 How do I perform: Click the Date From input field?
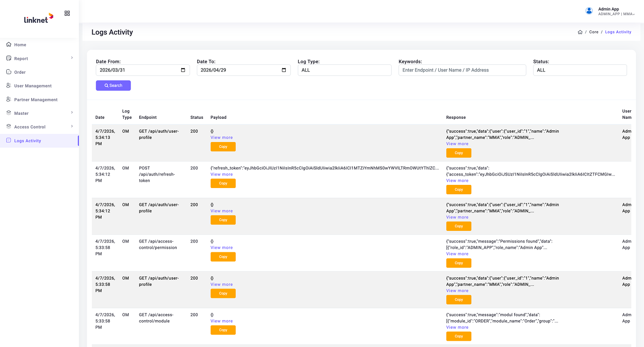pos(143,70)
